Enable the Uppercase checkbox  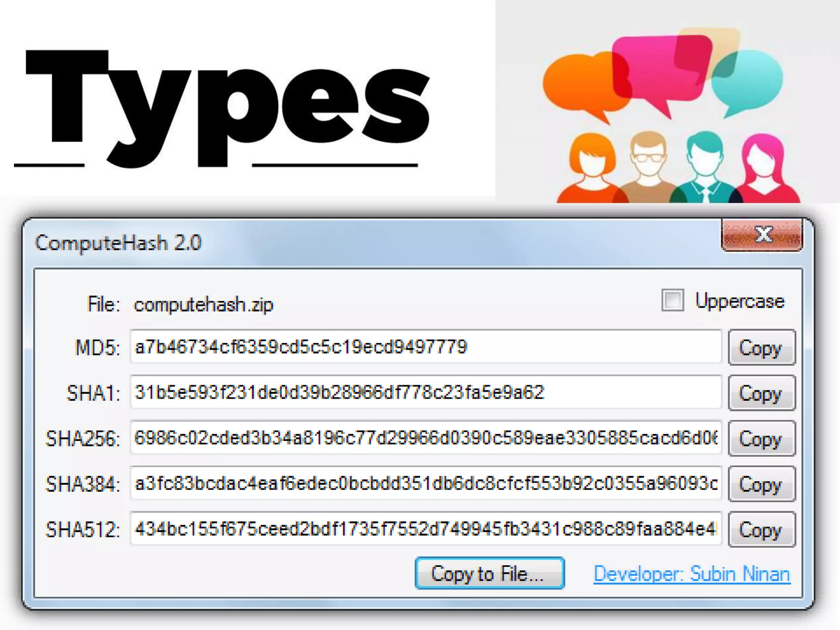[672, 301]
